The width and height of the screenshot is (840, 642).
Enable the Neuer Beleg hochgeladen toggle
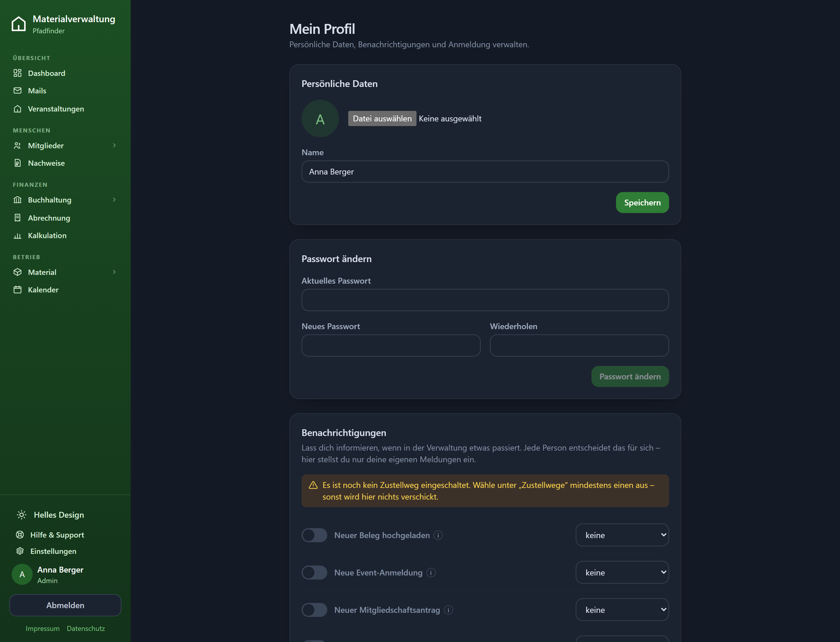pos(314,535)
